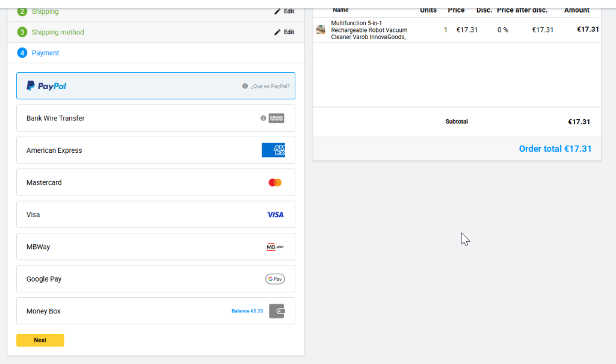Click the American Express card icon
616x364 pixels.
(x=273, y=150)
